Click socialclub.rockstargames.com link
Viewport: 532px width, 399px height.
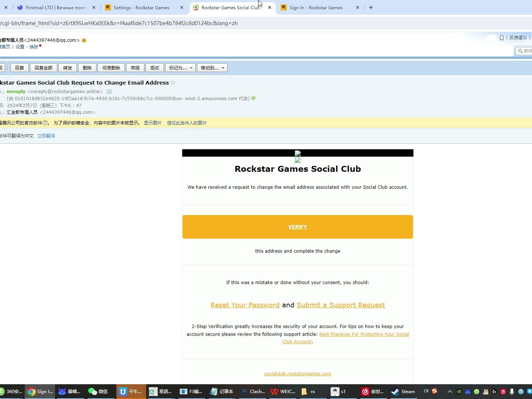pyautogui.click(x=298, y=374)
